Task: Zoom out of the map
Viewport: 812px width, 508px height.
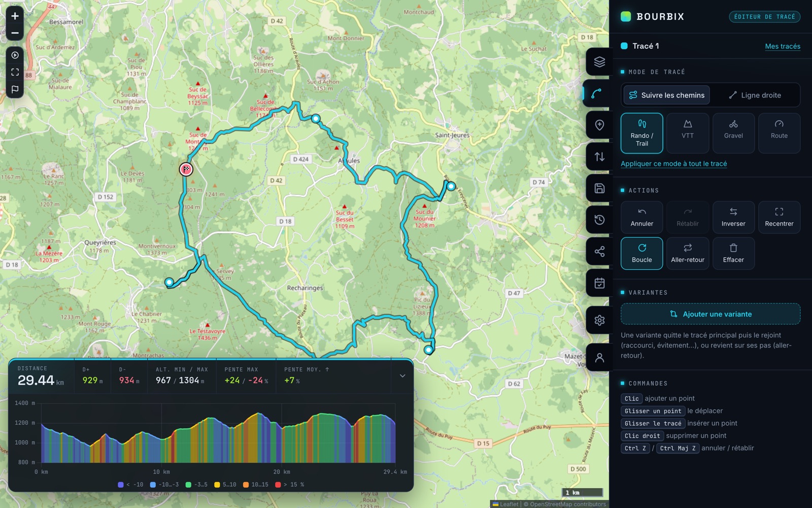Action: pos(15,33)
